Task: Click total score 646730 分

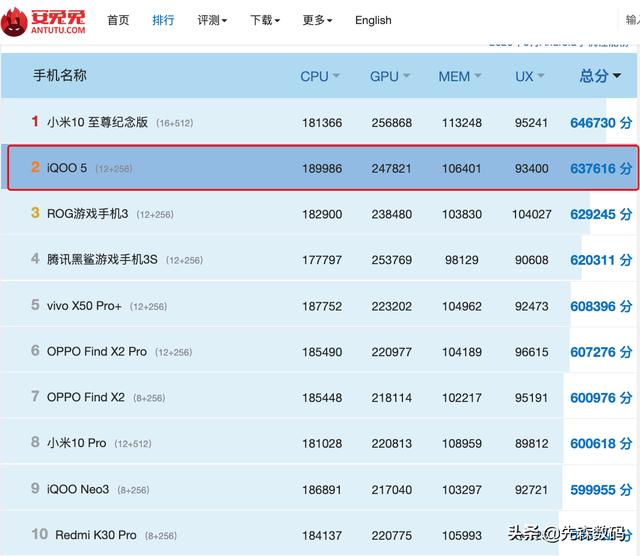Action: click(x=601, y=122)
